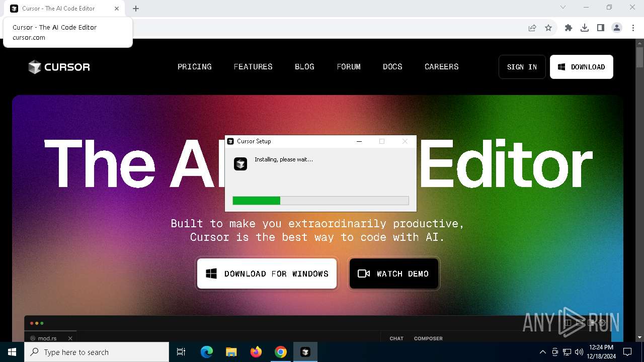This screenshot has width=644, height=362.
Task: Open Chrome downloads icon
Action: tap(585, 28)
